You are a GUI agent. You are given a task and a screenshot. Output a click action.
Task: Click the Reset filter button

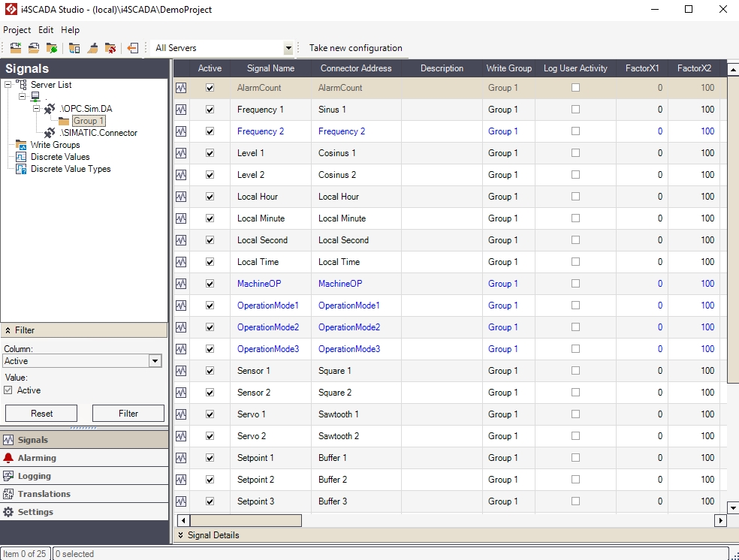point(41,414)
